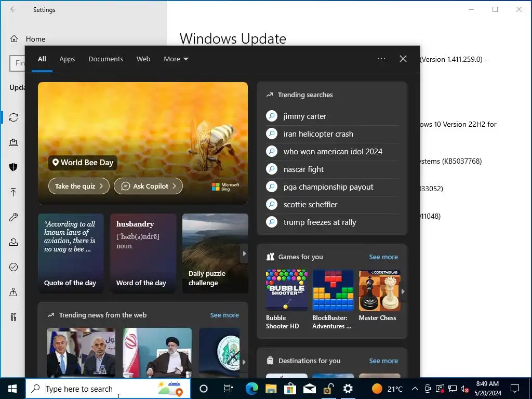Open Microsoft Store from taskbar
Screen dimensions: 532x399
[290, 389]
